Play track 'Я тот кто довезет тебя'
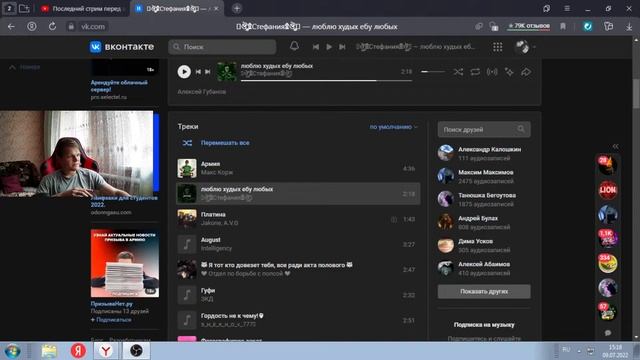The height and width of the screenshot is (360, 640). point(298,269)
